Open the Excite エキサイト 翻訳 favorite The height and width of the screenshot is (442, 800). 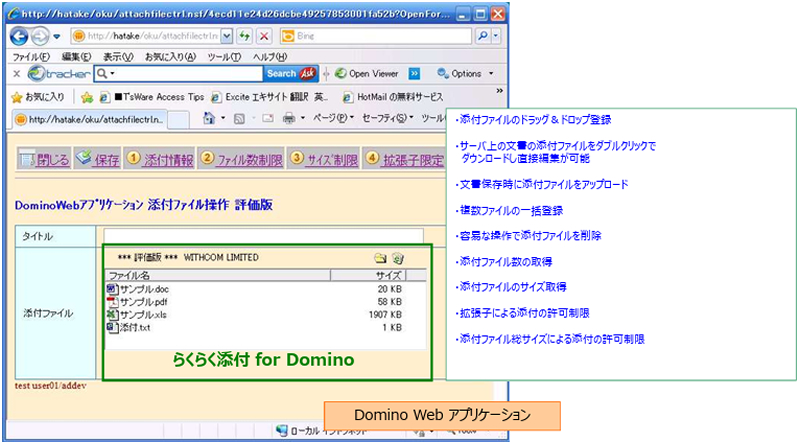[269, 97]
